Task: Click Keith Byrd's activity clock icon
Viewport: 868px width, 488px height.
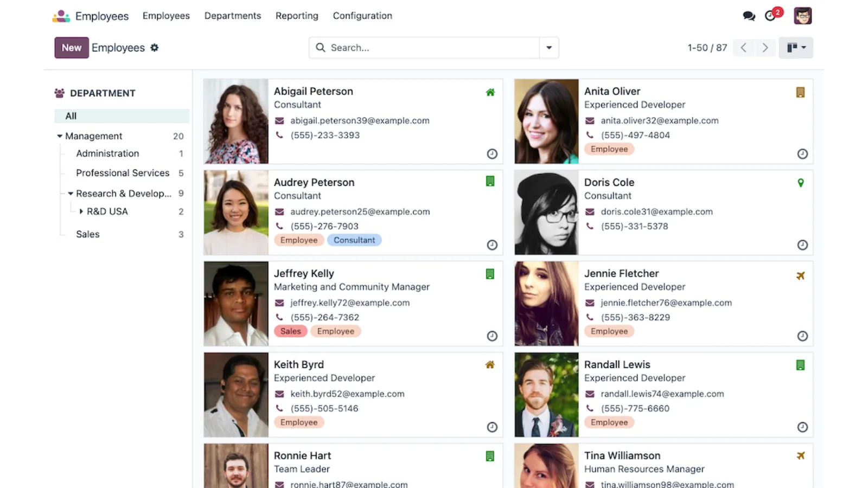Action: (x=492, y=427)
